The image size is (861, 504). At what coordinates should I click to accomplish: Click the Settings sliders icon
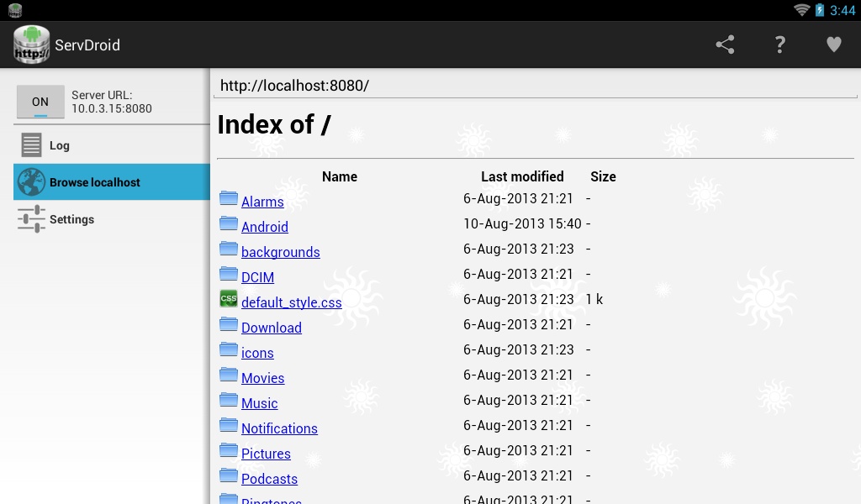(31, 219)
